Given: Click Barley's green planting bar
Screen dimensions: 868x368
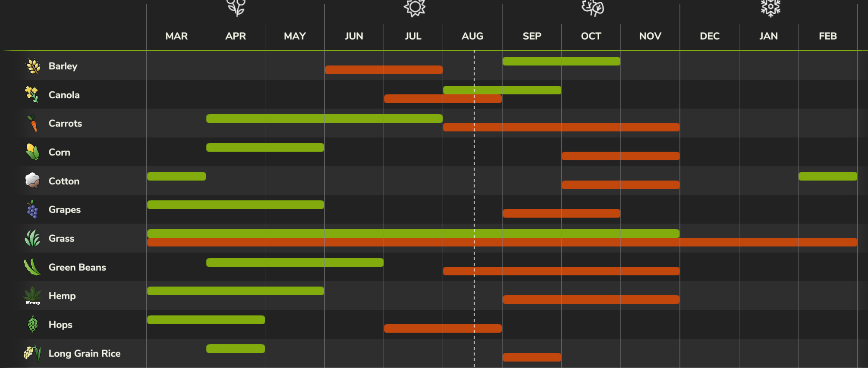Looking at the screenshot, I should click(561, 61).
